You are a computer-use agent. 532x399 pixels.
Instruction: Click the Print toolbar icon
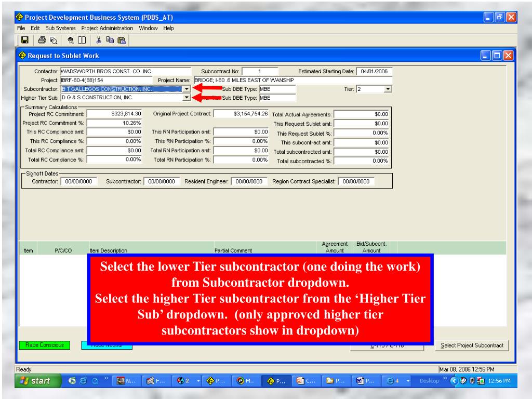pyautogui.click(x=42, y=40)
